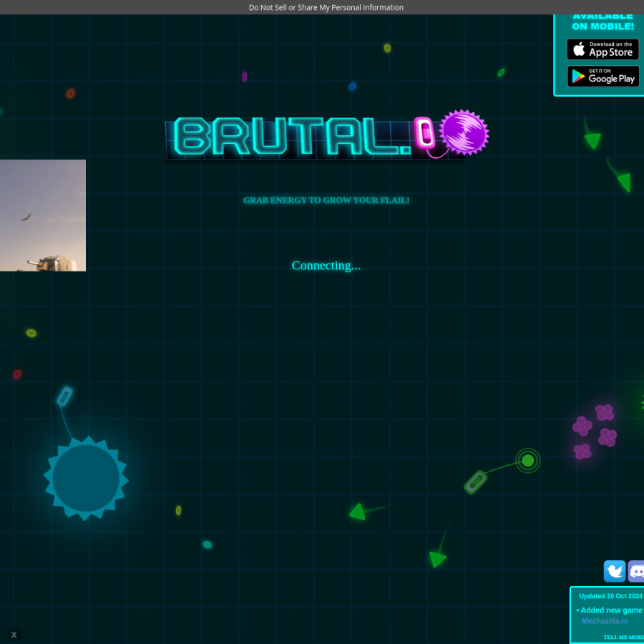
Task: Click the Twitter bird icon
Action: tap(615, 571)
